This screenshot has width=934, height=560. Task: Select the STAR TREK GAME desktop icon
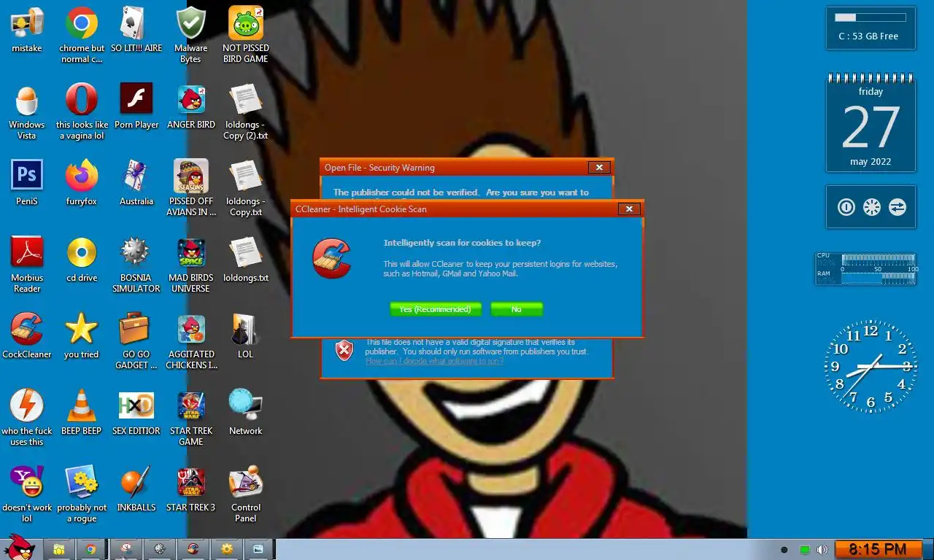(191, 418)
